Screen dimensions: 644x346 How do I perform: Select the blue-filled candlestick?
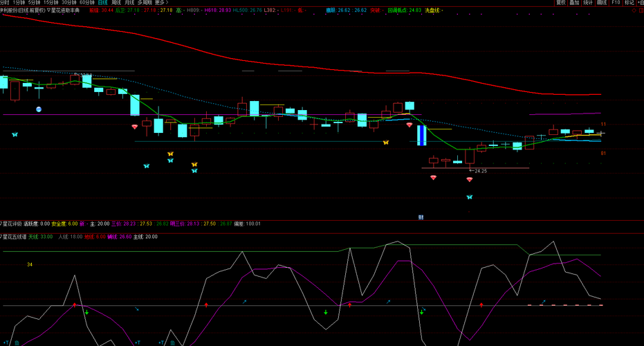click(422, 135)
